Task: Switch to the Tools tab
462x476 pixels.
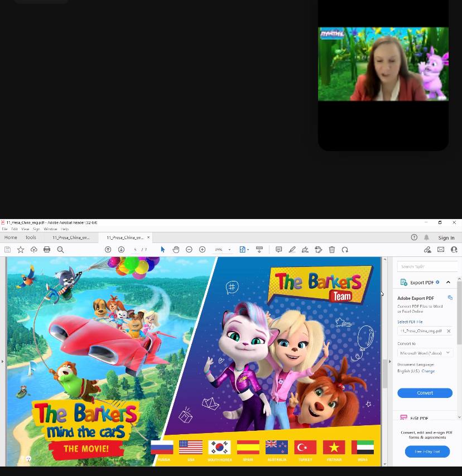Action: pyautogui.click(x=31, y=237)
